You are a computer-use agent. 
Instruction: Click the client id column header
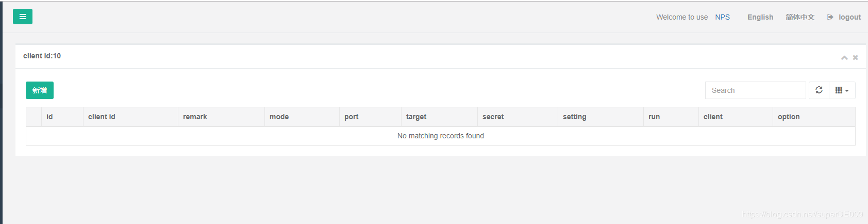point(102,117)
